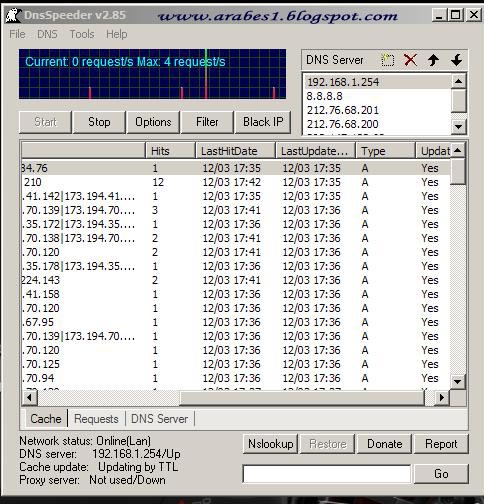The image size is (484, 504).
Task: Select the cache row ending .41.158
Action: (236, 294)
